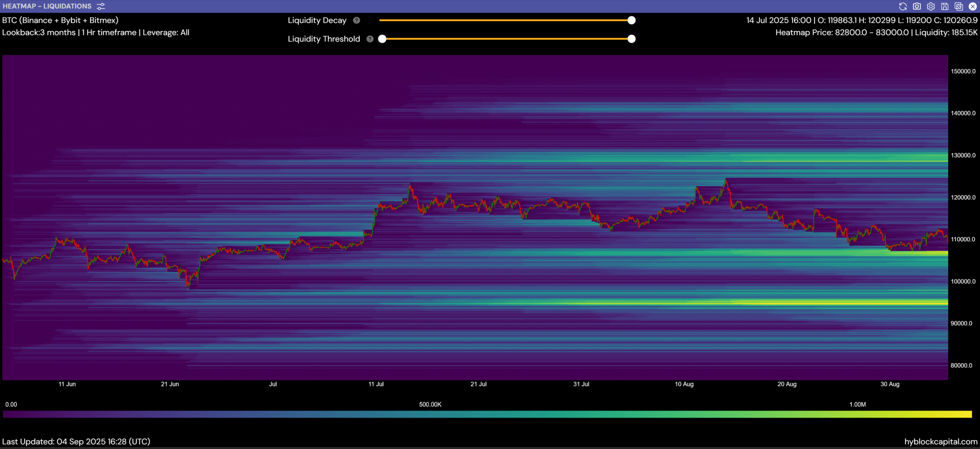Click the Liquidity Decay slider handle
Screen dimensions: 980x449
[x=631, y=20]
